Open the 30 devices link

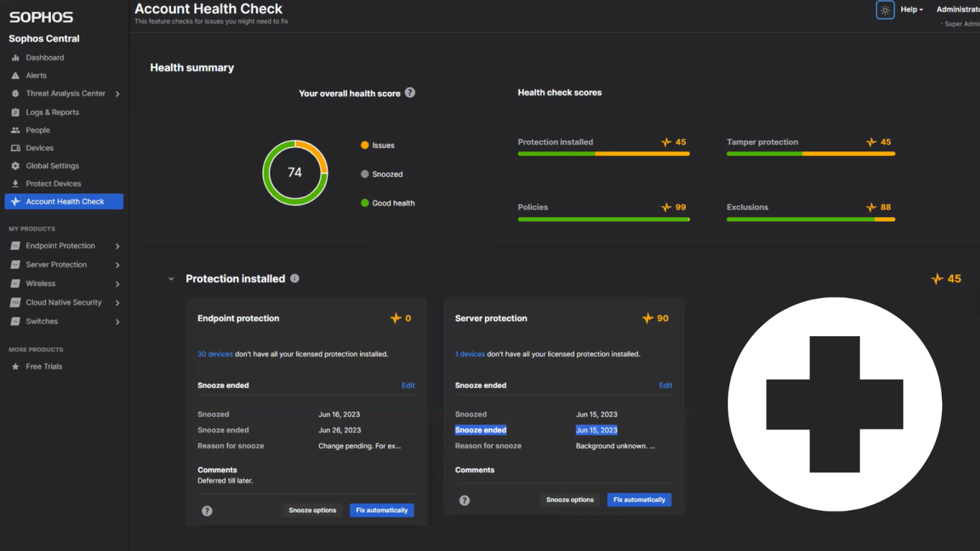(x=215, y=354)
